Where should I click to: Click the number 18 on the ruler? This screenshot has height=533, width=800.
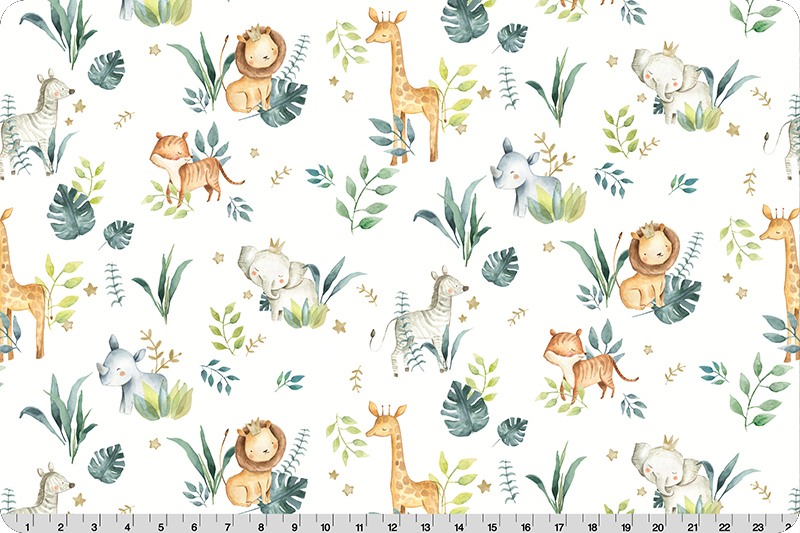click(590, 524)
